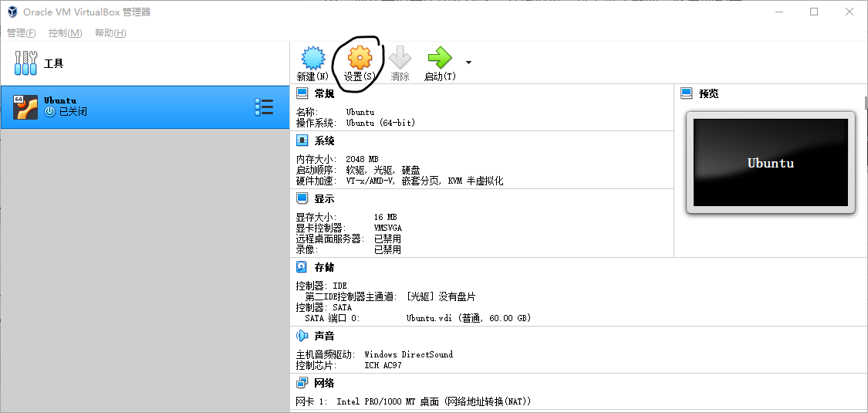Open the 存储 section header link

[x=324, y=267]
